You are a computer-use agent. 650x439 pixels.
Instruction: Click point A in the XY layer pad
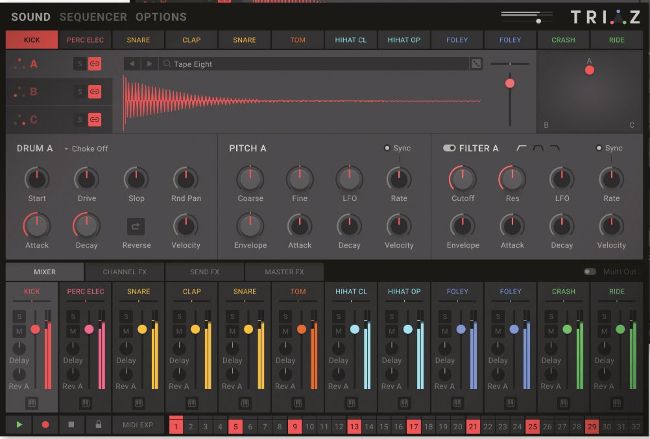(x=589, y=70)
